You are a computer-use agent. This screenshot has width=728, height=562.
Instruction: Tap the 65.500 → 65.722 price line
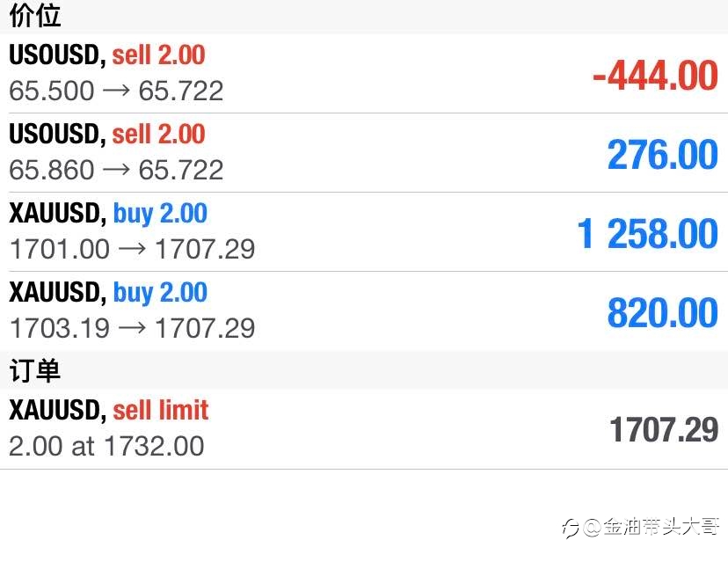[x=116, y=91]
